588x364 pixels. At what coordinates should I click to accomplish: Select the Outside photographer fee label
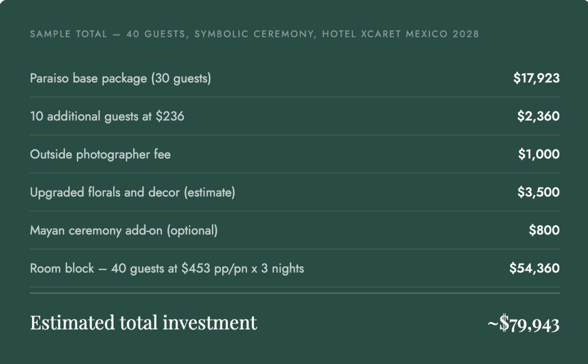tap(100, 154)
